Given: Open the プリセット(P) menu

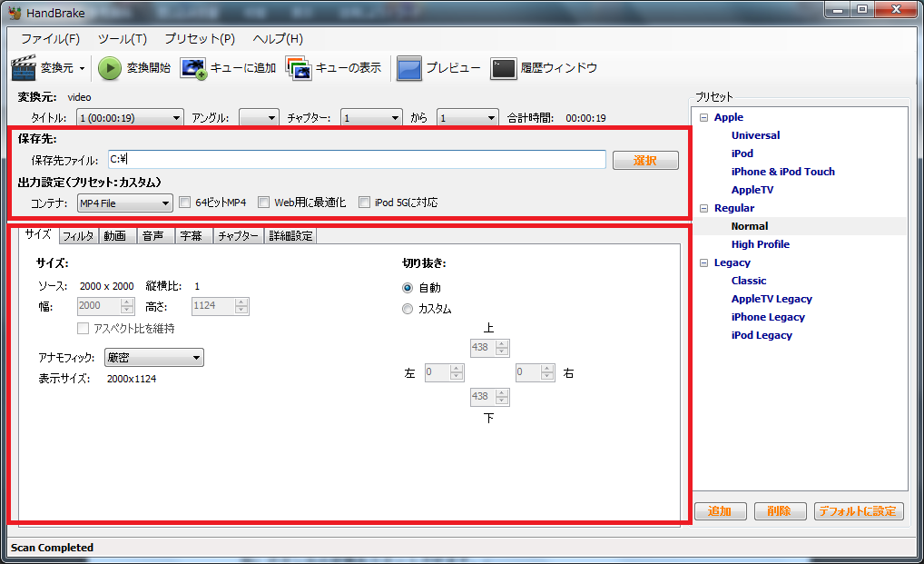Looking at the screenshot, I should click(x=200, y=39).
